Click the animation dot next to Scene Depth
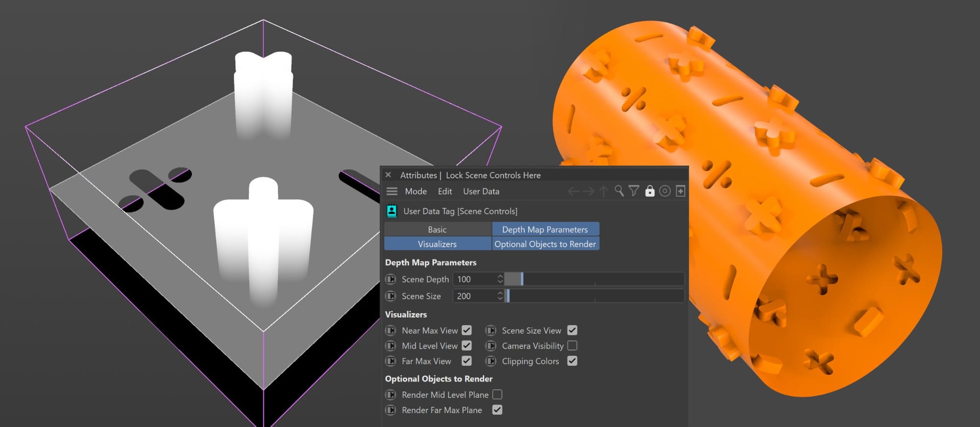The height and width of the screenshot is (427, 980). [x=391, y=279]
